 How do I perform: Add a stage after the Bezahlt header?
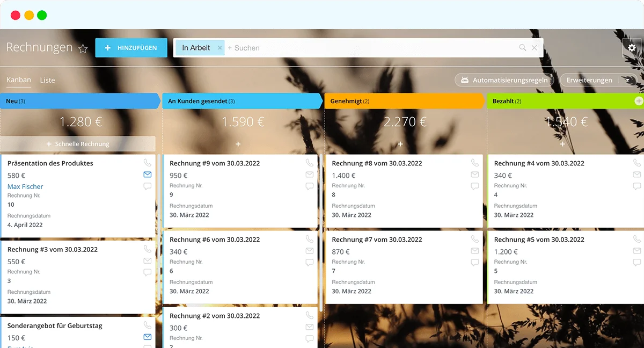[x=639, y=101]
